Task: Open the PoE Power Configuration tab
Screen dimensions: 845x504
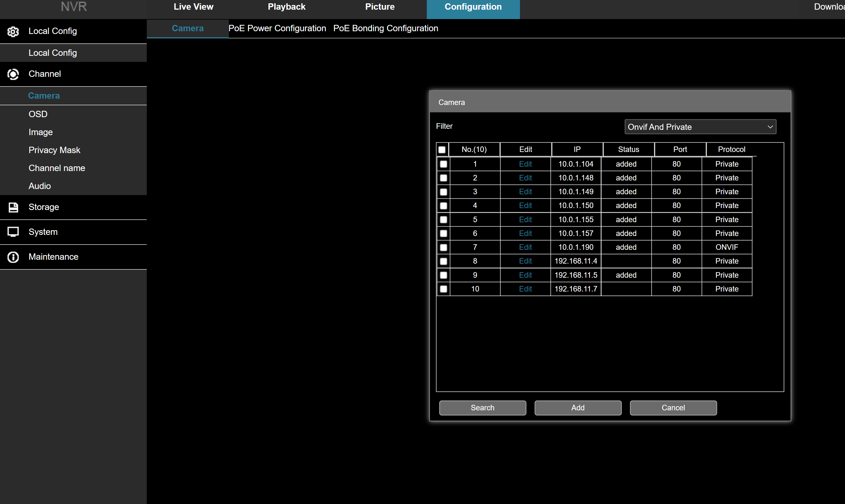Action: (x=277, y=28)
